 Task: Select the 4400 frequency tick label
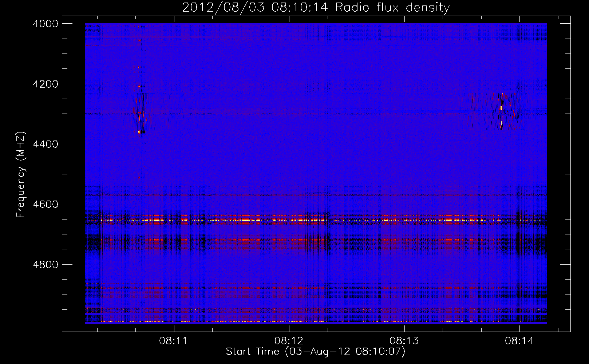(46, 144)
